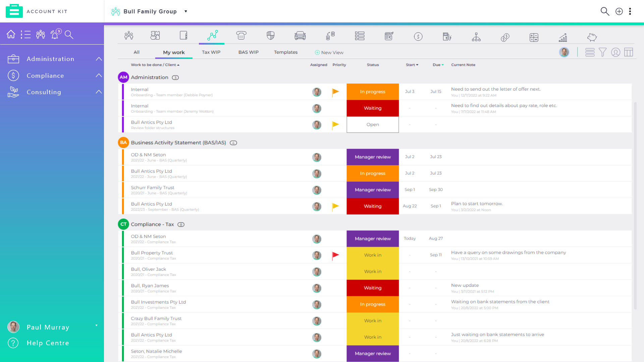The image size is (644, 362).
Task: Click the row density lines icon
Action: click(x=590, y=52)
